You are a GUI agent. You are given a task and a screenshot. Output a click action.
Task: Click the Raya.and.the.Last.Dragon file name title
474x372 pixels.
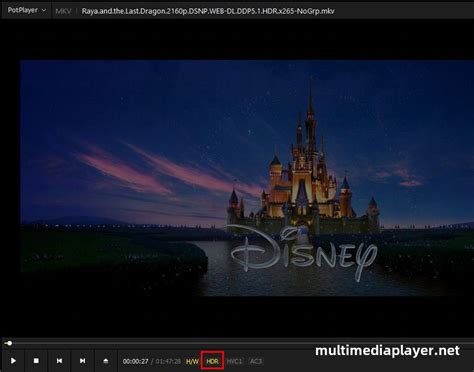[x=208, y=11]
